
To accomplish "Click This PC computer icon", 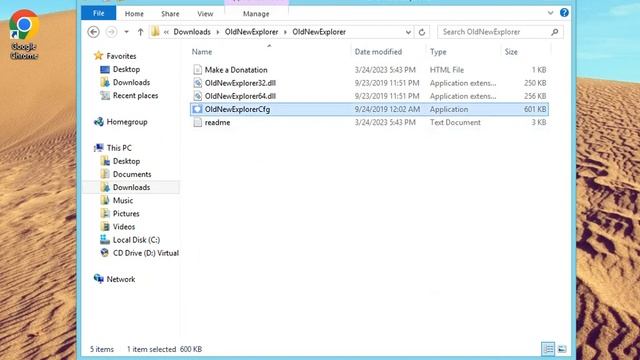I will [x=99, y=148].
